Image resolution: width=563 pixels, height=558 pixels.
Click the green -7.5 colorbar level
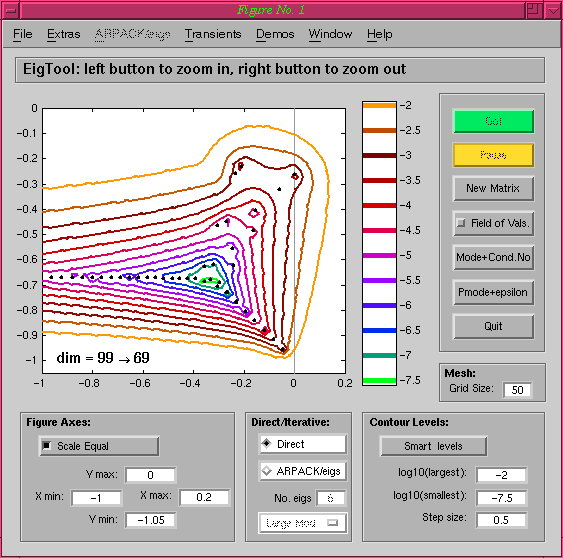(x=379, y=380)
